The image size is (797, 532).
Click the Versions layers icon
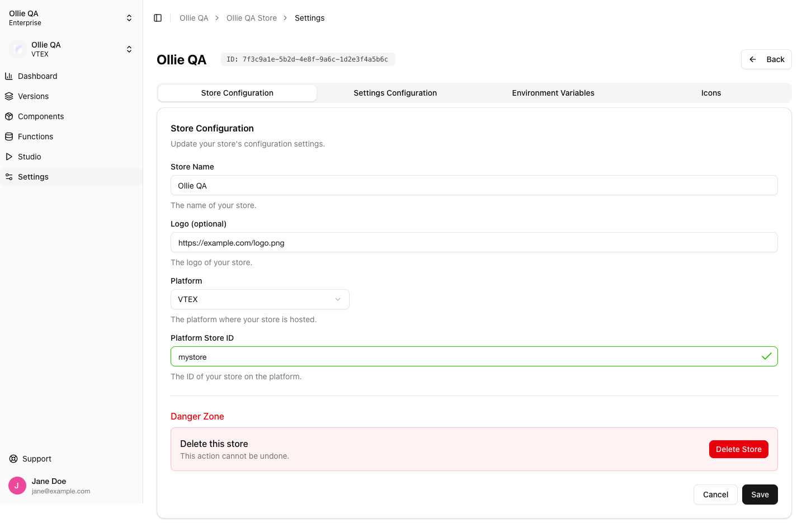(9, 96)
